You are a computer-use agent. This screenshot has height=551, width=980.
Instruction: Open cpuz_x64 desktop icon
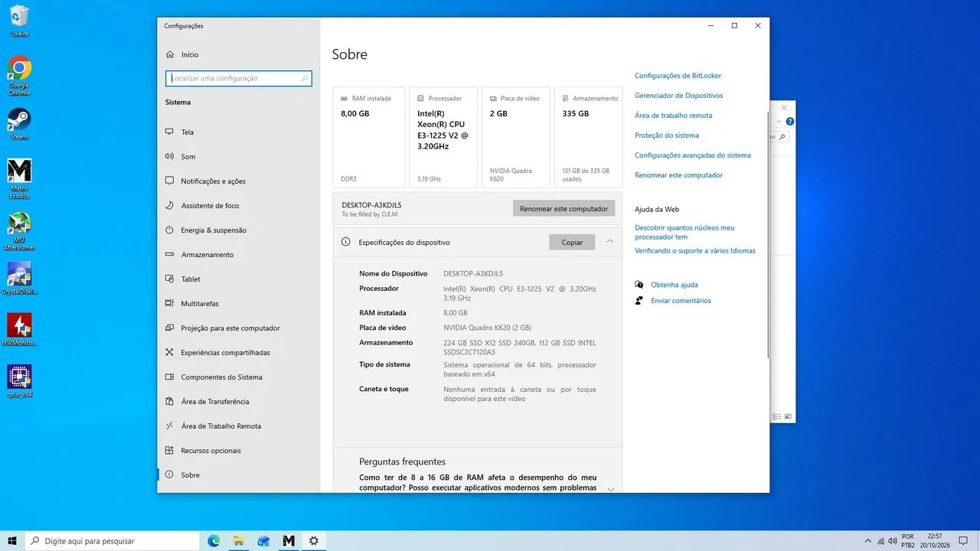(19, 381)
